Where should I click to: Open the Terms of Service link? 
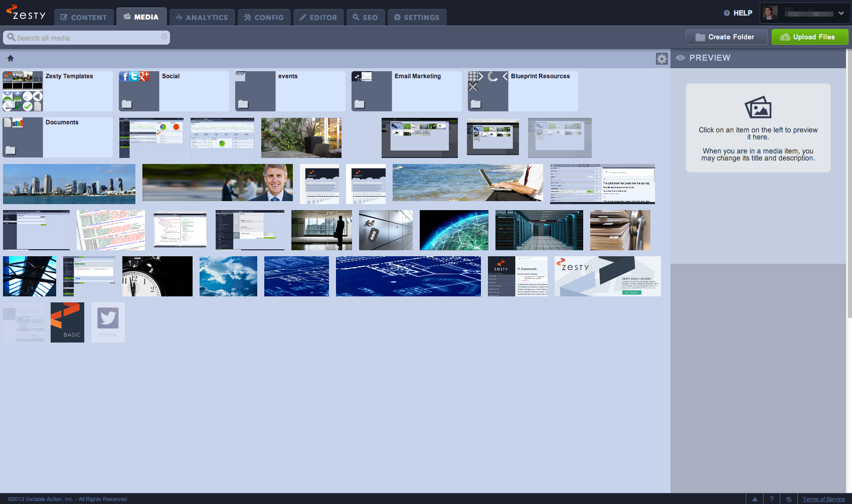coord(823,499)
